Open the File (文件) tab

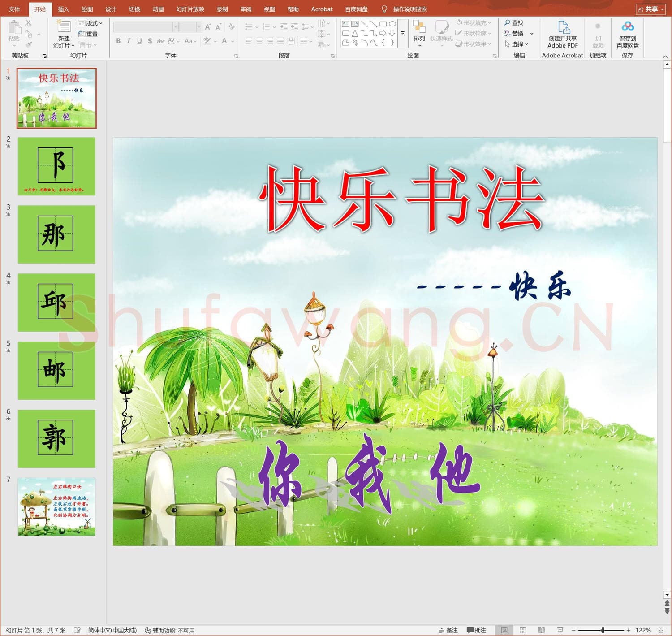(14, 9)
